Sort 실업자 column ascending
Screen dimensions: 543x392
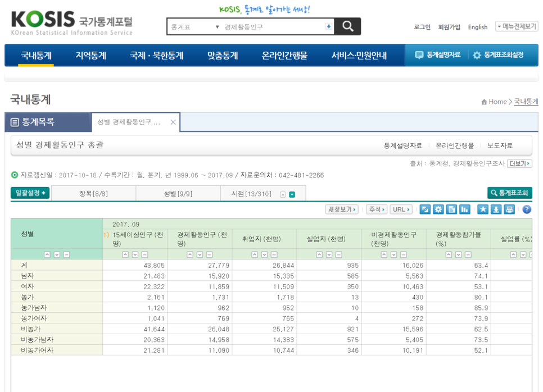click(319, 254)
